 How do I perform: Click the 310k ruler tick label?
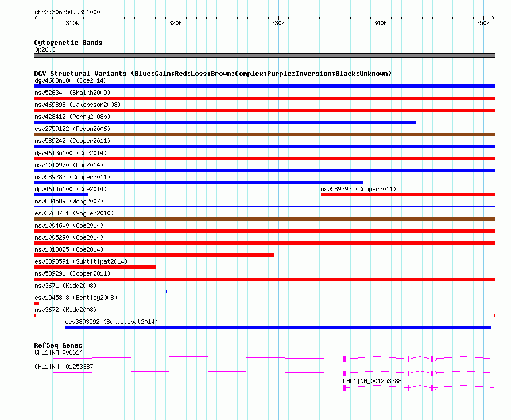[72, 23]
